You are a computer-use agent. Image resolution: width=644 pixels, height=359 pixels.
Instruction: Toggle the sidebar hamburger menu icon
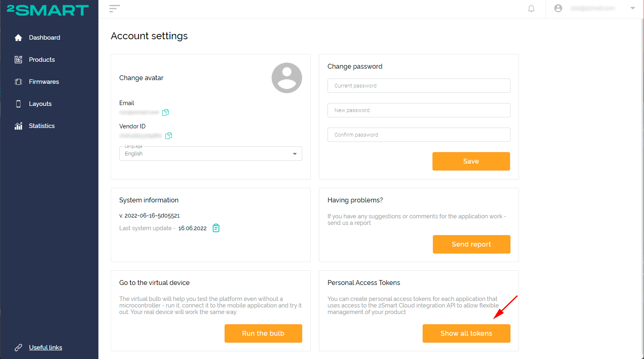pyautogui.click(x=114, y=9)
